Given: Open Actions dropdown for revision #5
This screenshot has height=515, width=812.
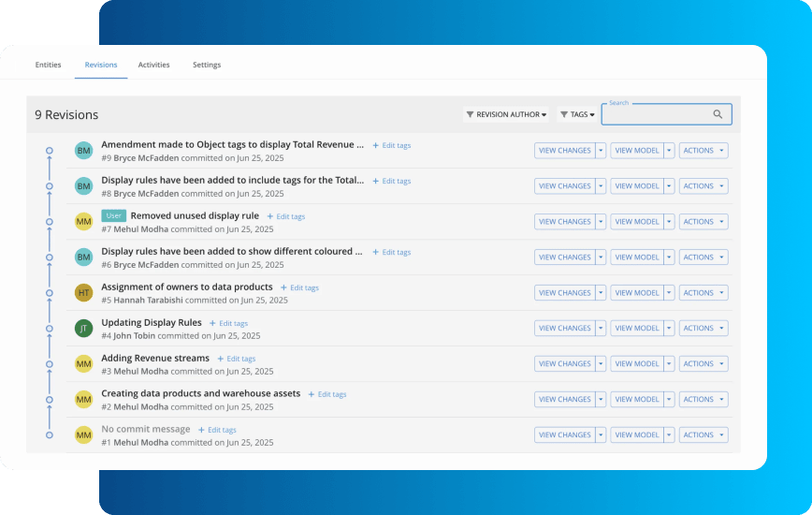Looking at the screenshot, I should click(703, 293).
